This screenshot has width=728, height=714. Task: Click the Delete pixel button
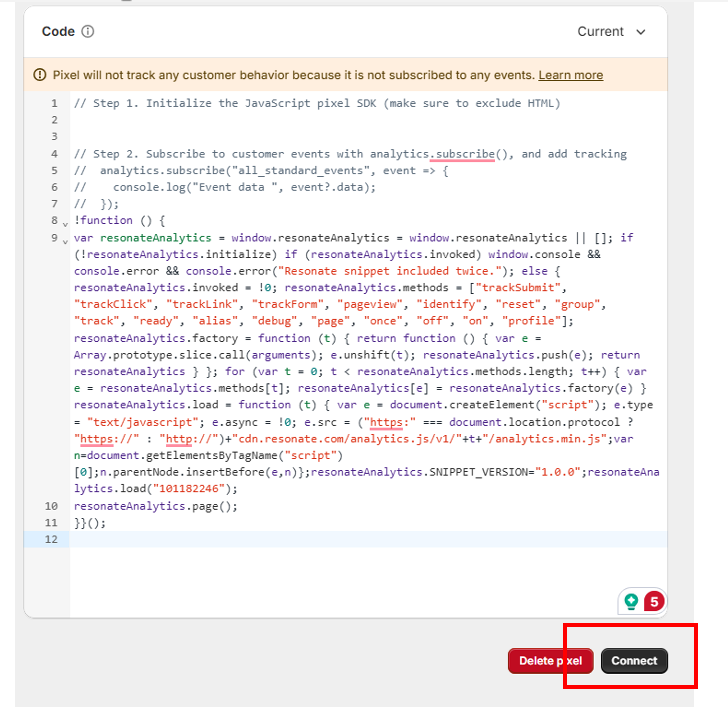click(x=551, y=661)
